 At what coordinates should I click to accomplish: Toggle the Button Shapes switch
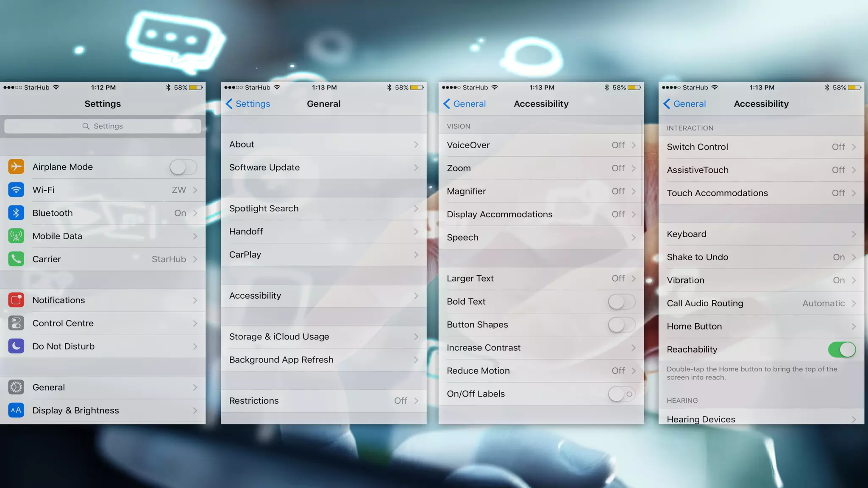pos(621,325)
